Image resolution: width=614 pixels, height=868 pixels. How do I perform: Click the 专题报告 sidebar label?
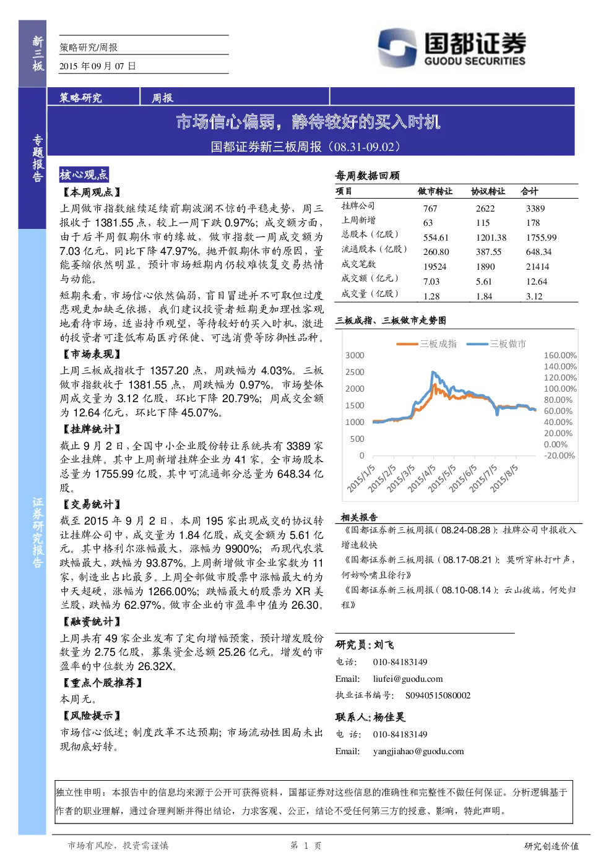tap(38, 158)
